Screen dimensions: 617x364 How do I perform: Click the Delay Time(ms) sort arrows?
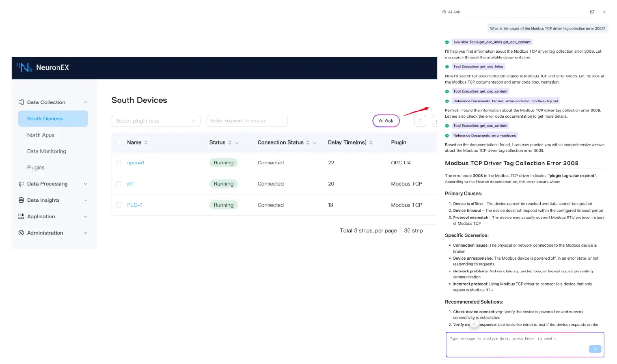point(371,142)
